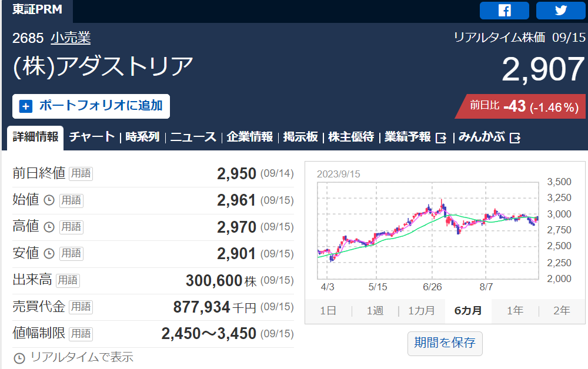Click 売買代金 value 877,934
Image resolution: width=588 pixels, height=369 pixels.
coord(201,307)
